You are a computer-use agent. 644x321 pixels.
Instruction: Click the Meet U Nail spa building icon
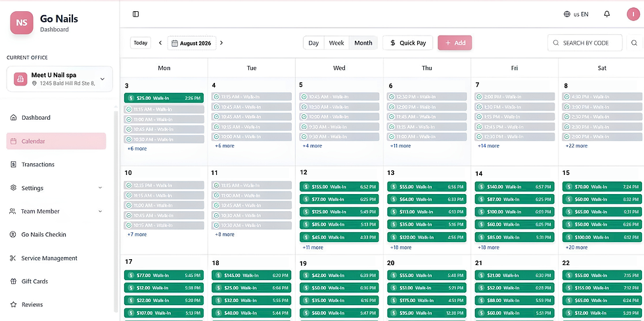coord(20,79)
